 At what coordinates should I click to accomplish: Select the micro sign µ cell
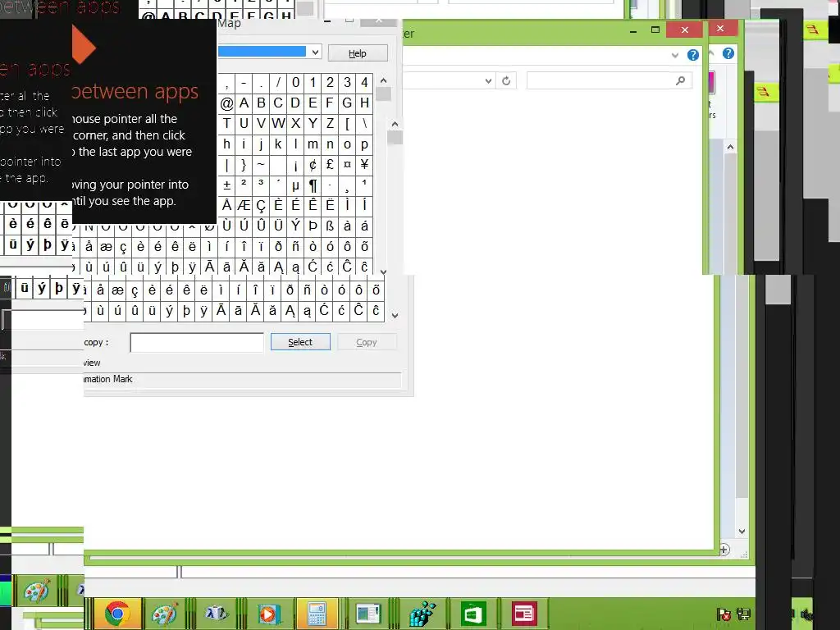click(x=295, y=185)
